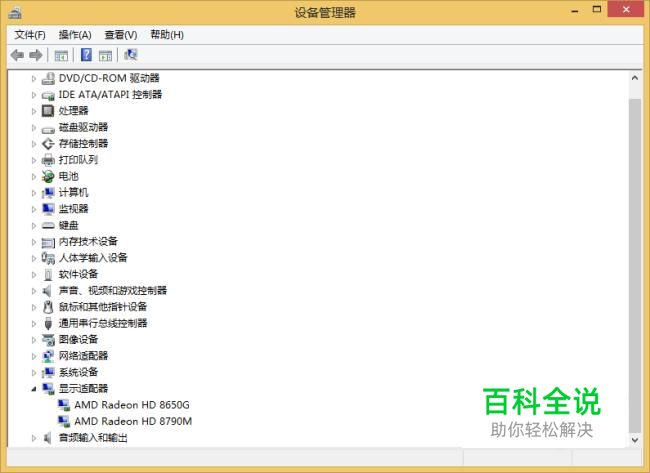
Task: Click the scrollbar down arrow
Action: click(635, 440)
